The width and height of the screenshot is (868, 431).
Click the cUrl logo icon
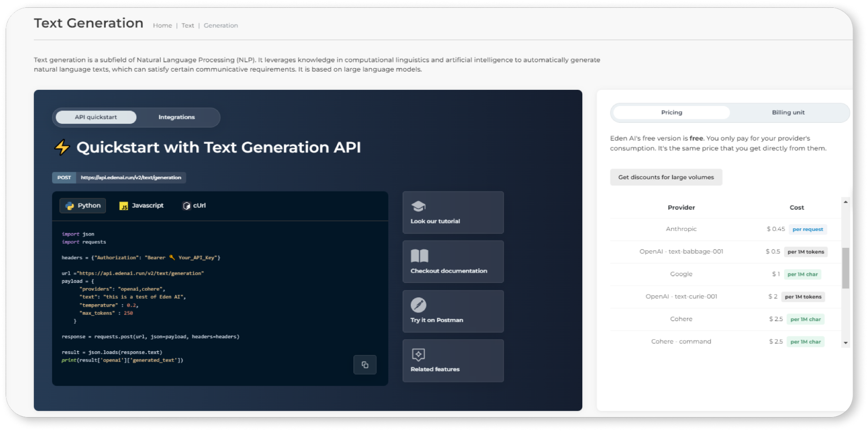(x=186, y=206)
